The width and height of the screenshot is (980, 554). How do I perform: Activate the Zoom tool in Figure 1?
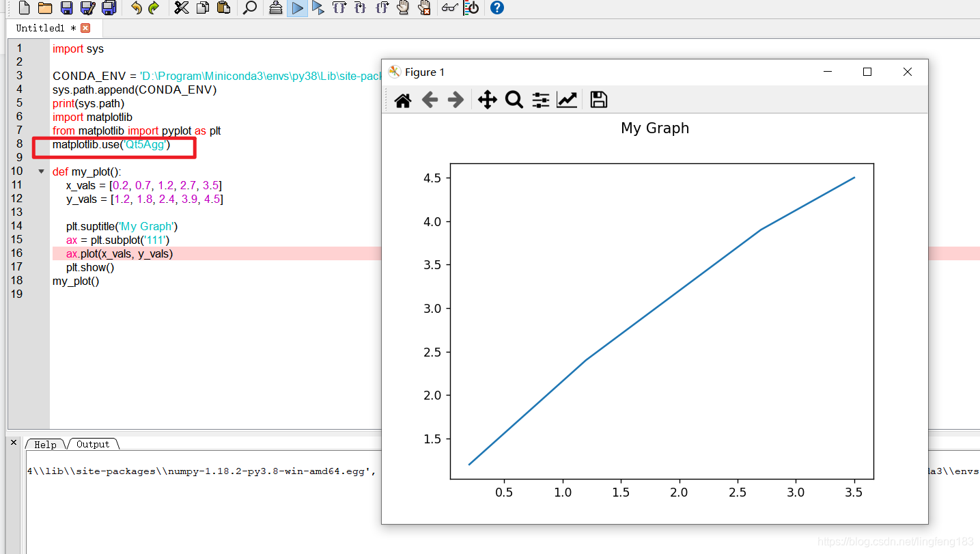(514, 100)
